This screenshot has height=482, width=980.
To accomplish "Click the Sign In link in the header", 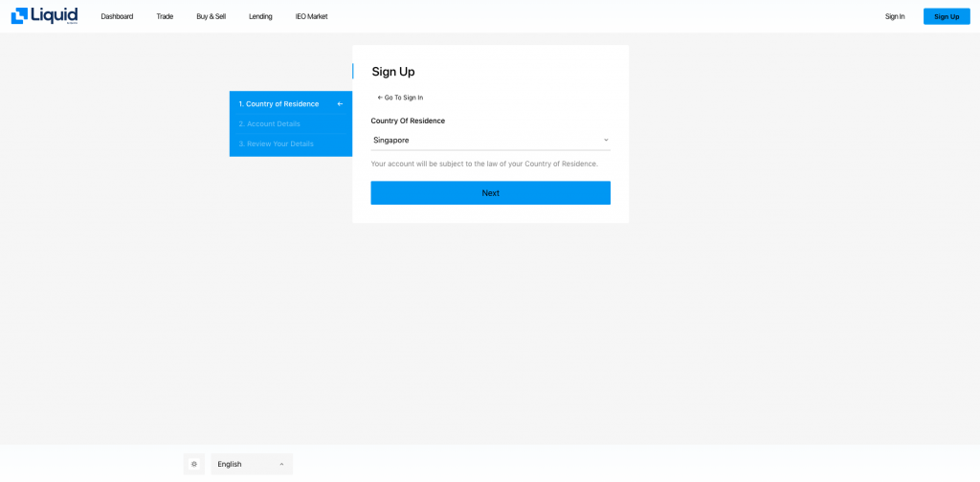I will (x=894, y=16).
